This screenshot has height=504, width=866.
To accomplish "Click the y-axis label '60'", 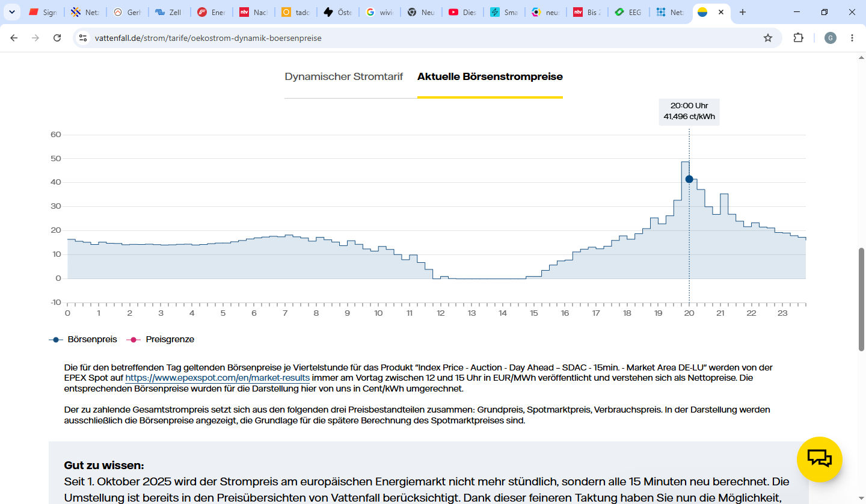I will pos(56,134).
